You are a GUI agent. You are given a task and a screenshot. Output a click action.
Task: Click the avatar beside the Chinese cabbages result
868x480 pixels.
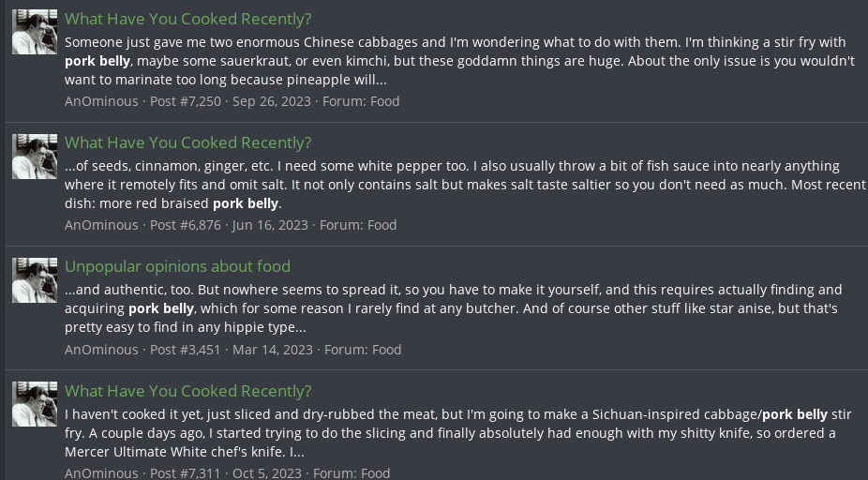(35, 33)
